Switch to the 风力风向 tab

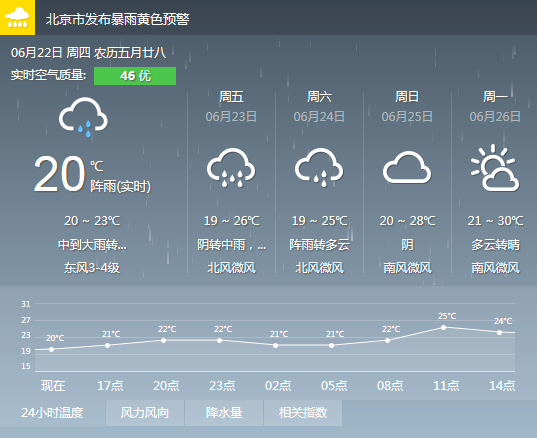145,413
